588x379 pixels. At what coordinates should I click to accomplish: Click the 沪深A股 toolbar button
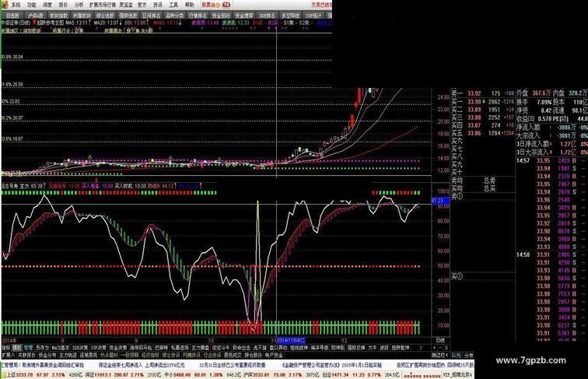(36, 16)
